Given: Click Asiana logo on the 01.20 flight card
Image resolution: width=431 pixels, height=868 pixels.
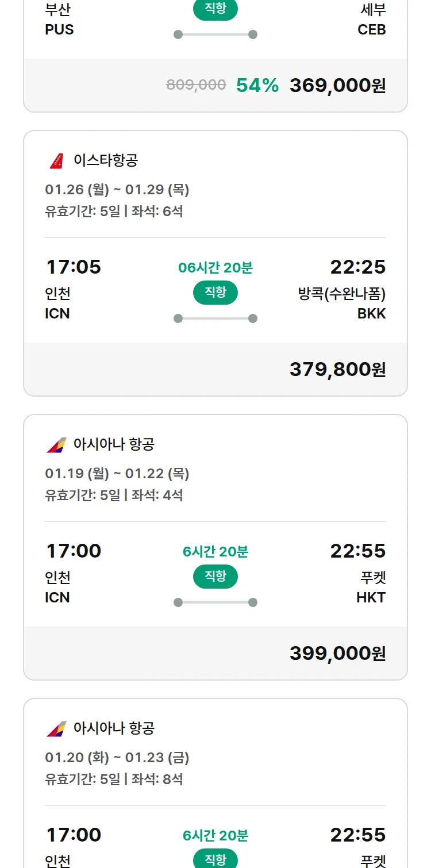Looking at the screenshot, I should point(56,728).
